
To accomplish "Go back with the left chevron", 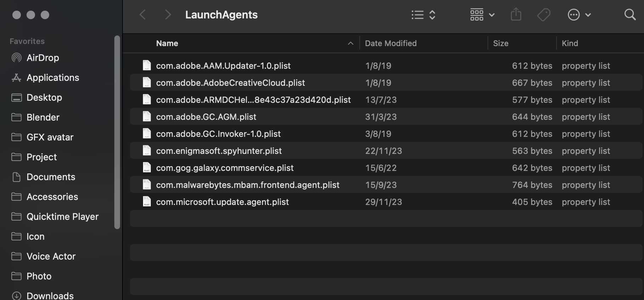I will tap(143, 15).
